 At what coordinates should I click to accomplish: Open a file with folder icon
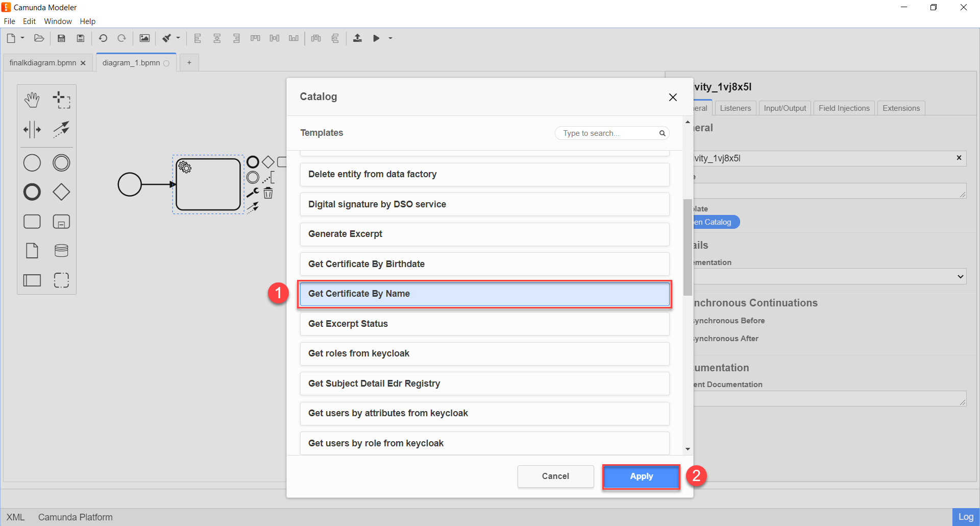pyautogui.click(x=39, y=38)
